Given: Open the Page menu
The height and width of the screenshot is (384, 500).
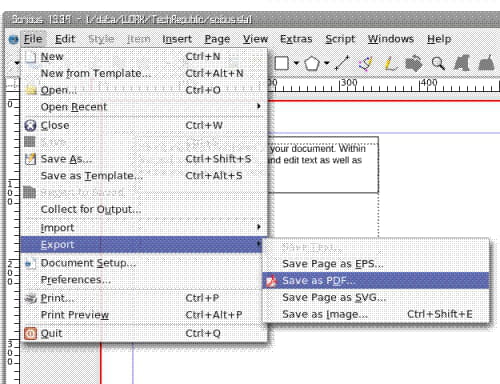Looking at the screenshot, I should (217, 39).
